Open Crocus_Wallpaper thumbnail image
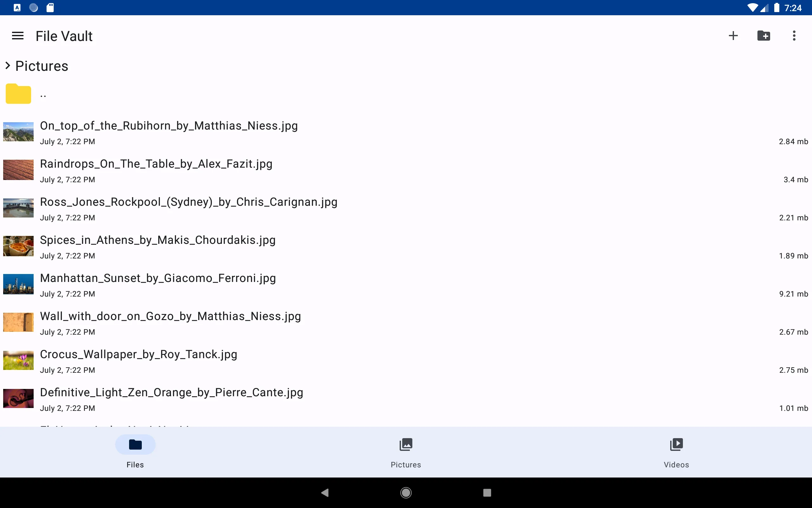Viewport: 812px width, 508px height. pyautogui.click(x=18, y=360)
